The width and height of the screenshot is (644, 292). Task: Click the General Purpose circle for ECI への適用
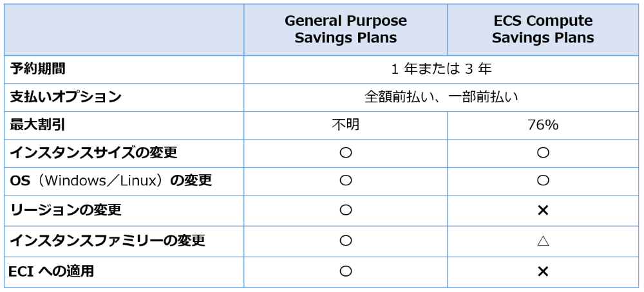pos(346,271)
